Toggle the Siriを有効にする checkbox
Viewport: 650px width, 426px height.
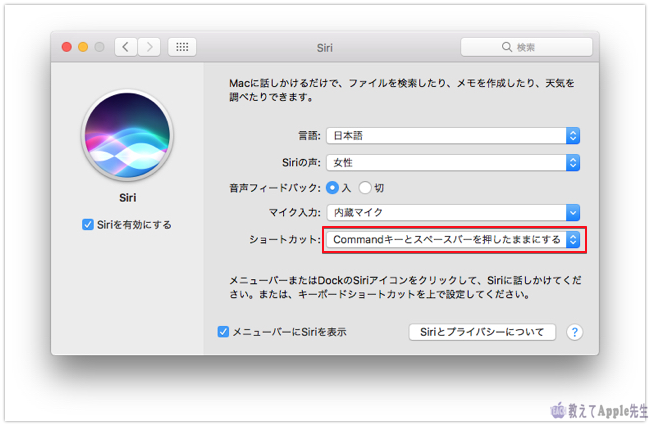[87, 225]
